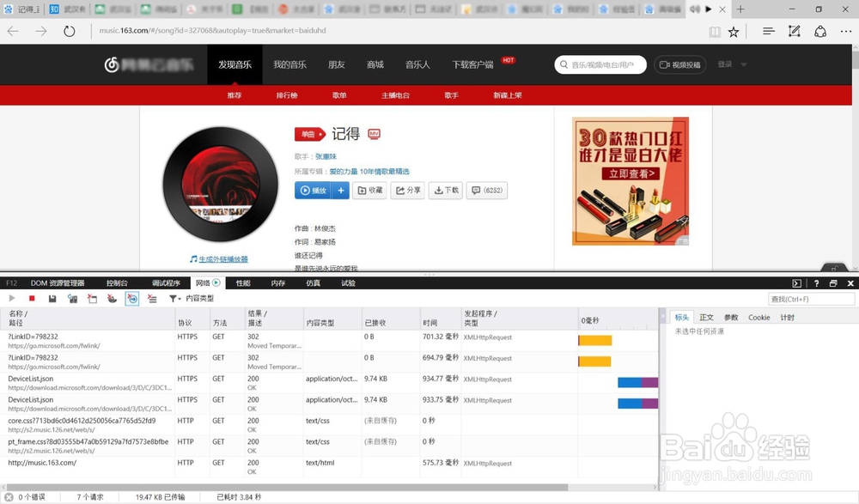859x504 pixels.
Task: Click the lipstick advertisement banner
Action: click(631, 181)
